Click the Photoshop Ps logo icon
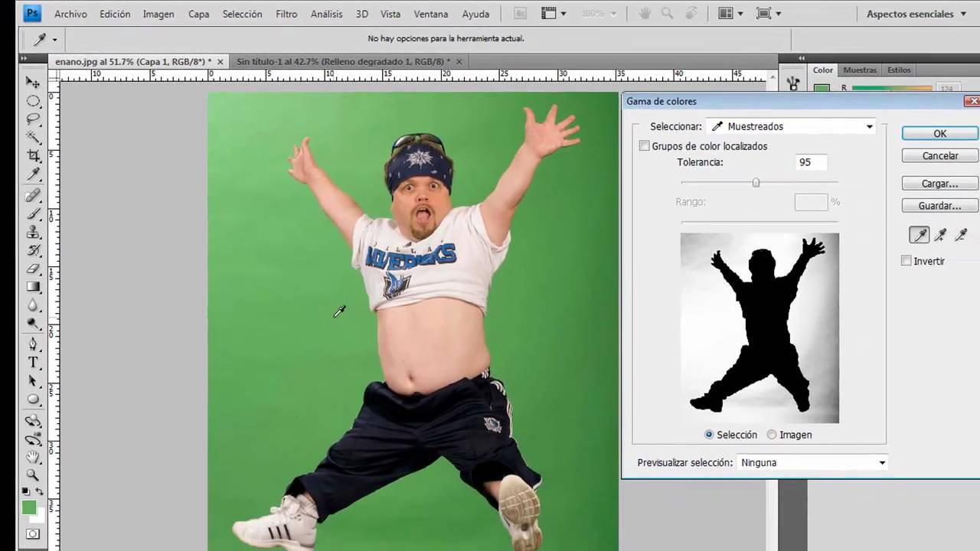Screen dimensions: 980x551 [x=33, y=14]
